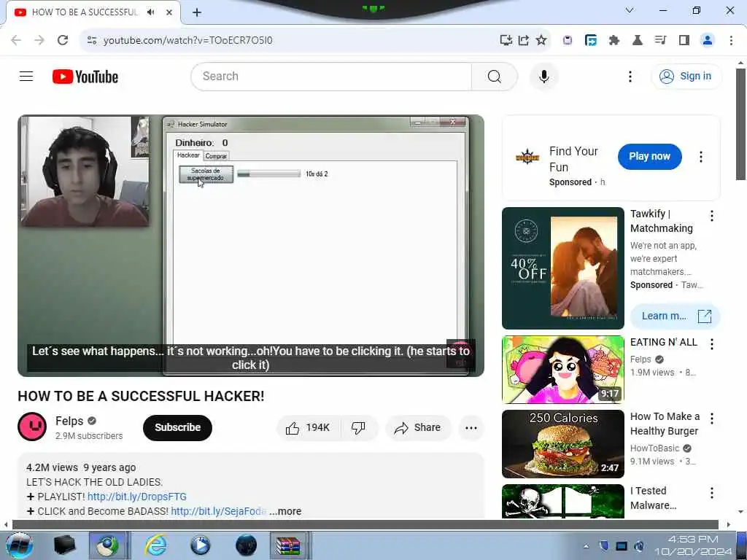
Task: Open the YouTube hamburger guide menu
Action: pyautogui.click(x=26, y=76)
